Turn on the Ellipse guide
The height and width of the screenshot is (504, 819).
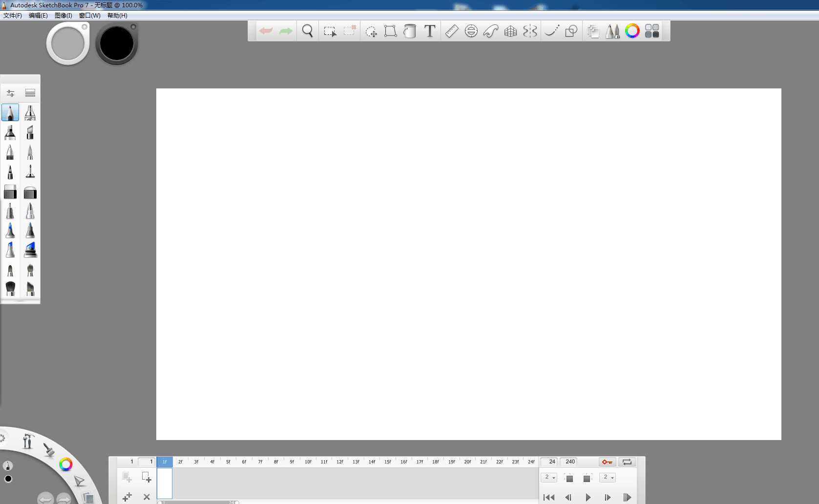(471, 31)
